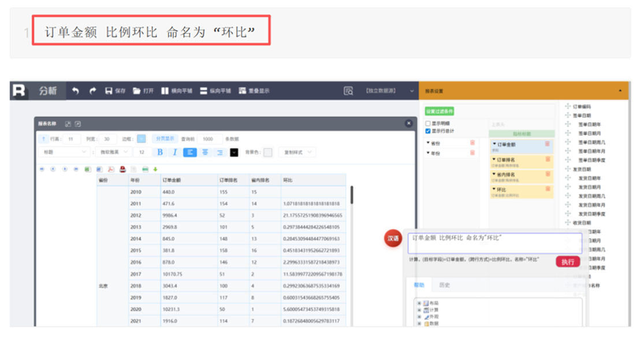
Task: Remove the 省份 row field with its trash icon
Action: (x=472, y=143)
